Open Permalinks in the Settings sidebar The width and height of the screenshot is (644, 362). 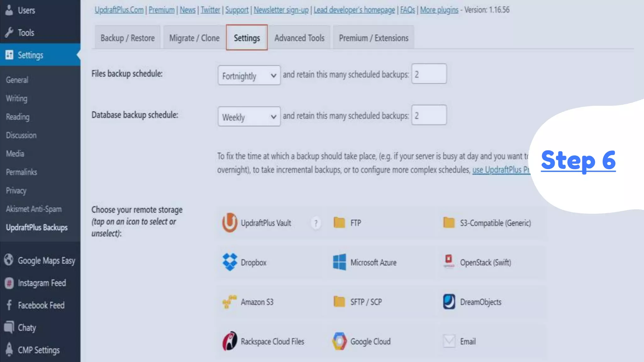tap(21, 172)
